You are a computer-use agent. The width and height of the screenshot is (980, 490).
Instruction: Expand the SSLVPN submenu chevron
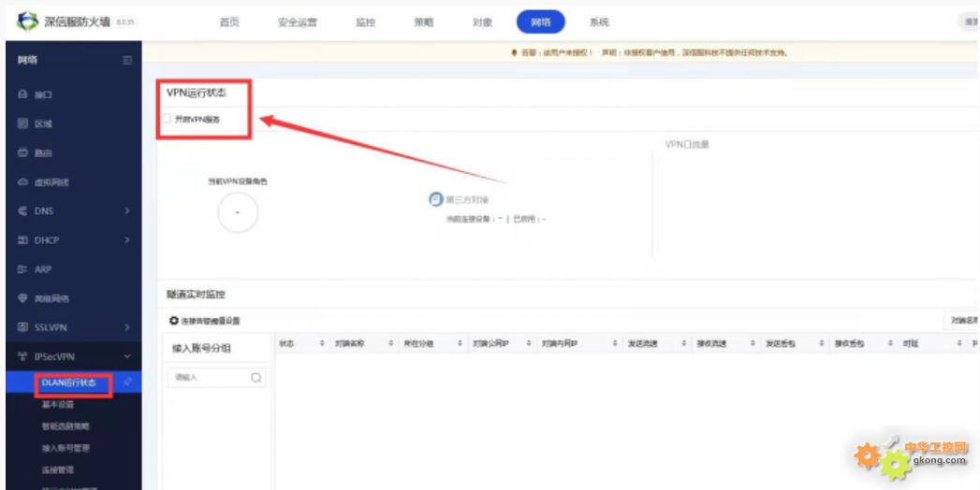127,327
